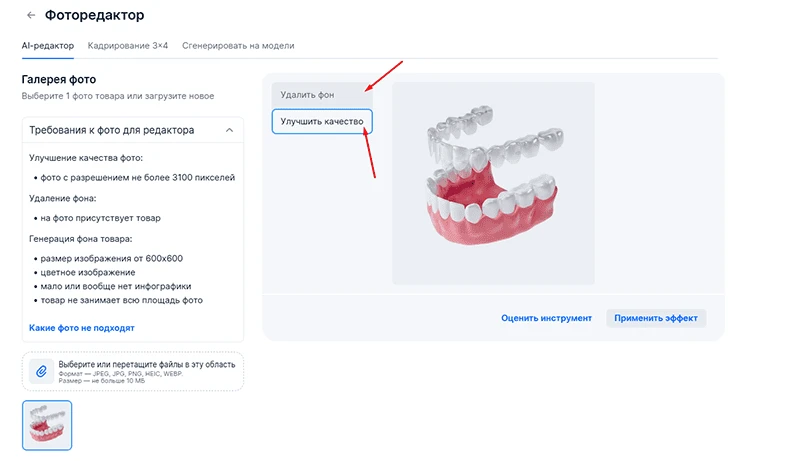
Task: Go back with the arrow beside Фоторедактор
Action: coord(31,15)
